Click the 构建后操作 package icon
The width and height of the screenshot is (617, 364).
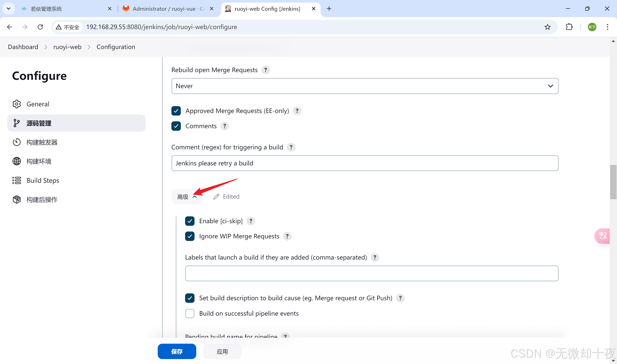click(16, 199)
